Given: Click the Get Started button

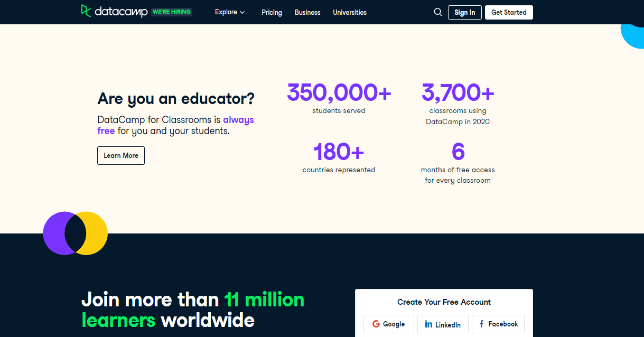Looking at the screenshot, I should click(x=509, y=12).
